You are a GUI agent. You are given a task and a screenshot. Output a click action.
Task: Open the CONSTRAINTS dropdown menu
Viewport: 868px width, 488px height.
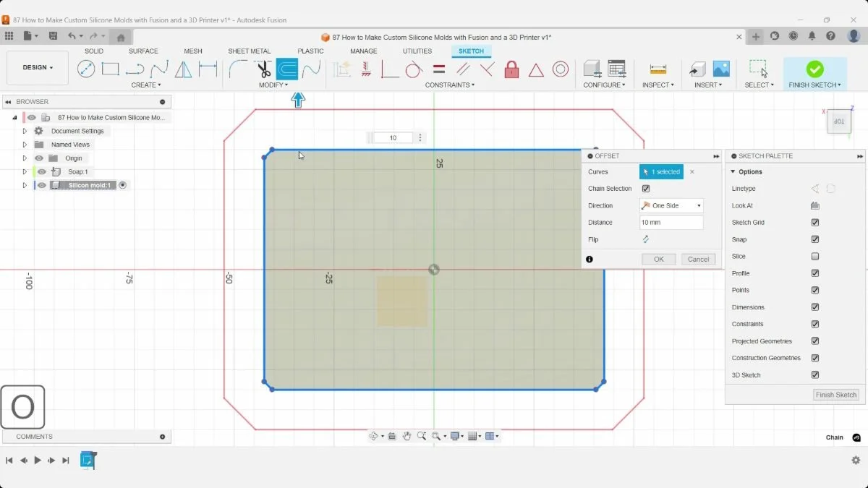tap(450, 85)
